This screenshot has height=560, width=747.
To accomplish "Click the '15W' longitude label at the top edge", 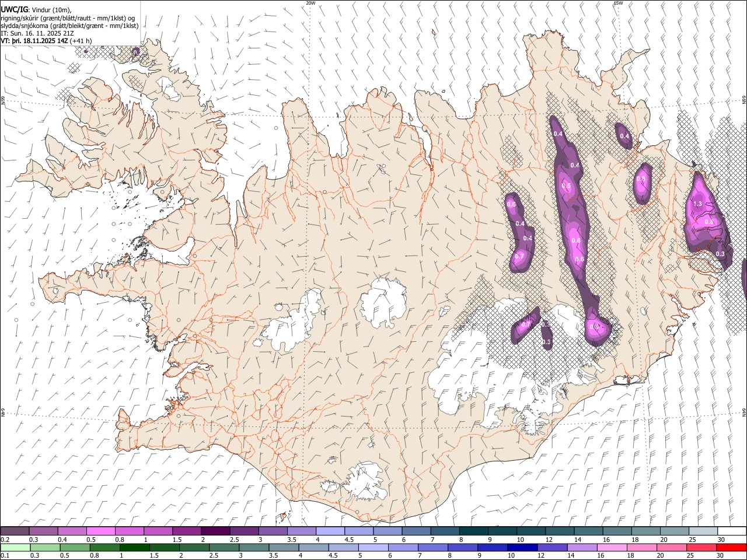I will (x=618, y=3).
